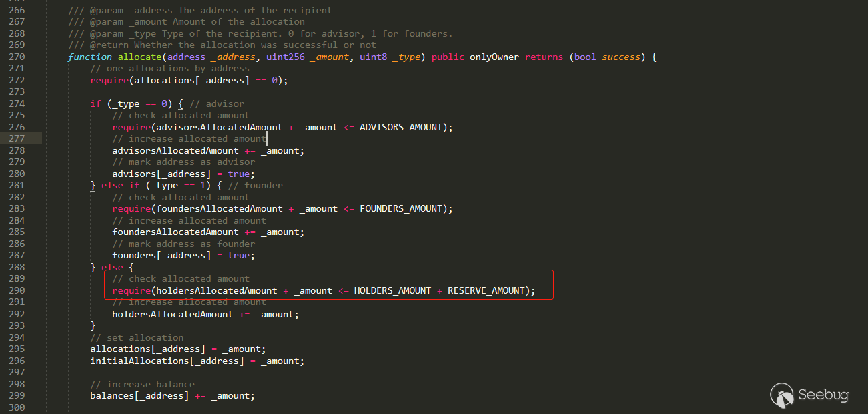Click 'balances[_address]' on line 299
868x414 pixels.
tap(139, 396)
